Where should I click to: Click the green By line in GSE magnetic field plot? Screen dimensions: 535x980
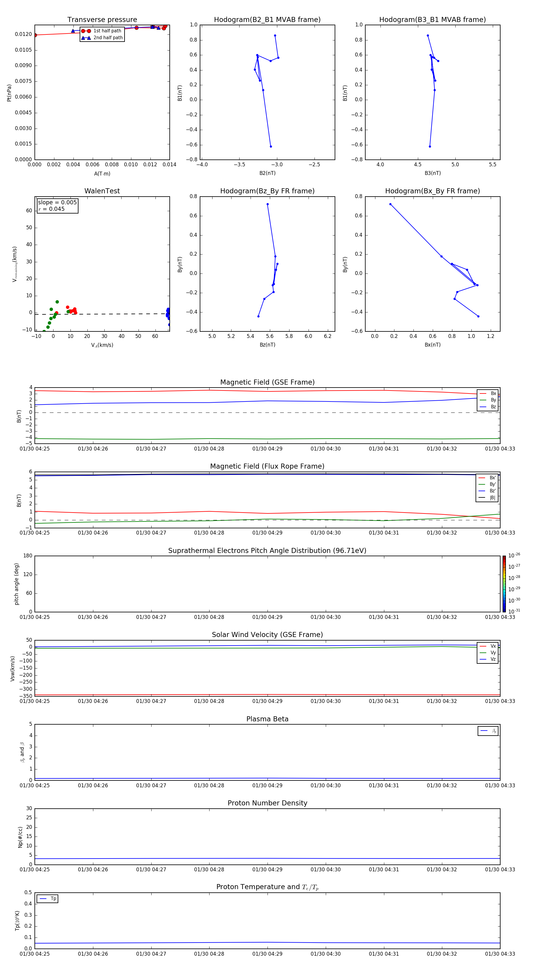coord(267,439)
